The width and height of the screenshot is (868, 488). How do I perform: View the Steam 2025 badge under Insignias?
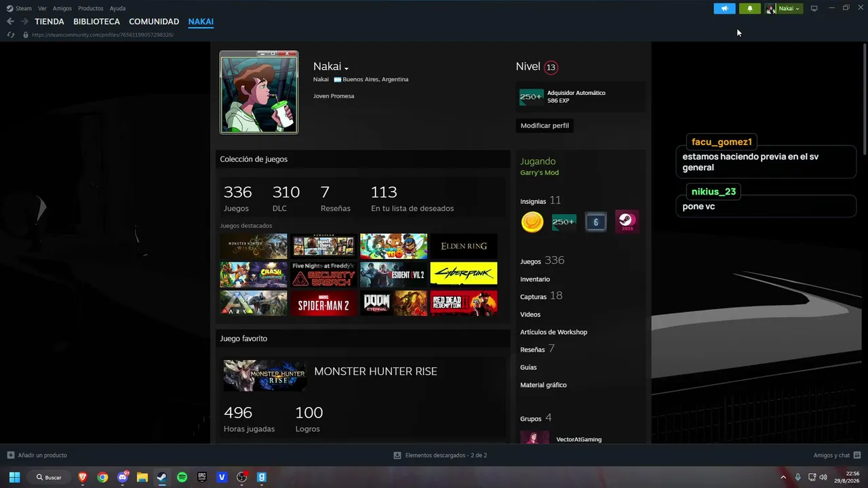pyautogui.click(x=627, y=222)
